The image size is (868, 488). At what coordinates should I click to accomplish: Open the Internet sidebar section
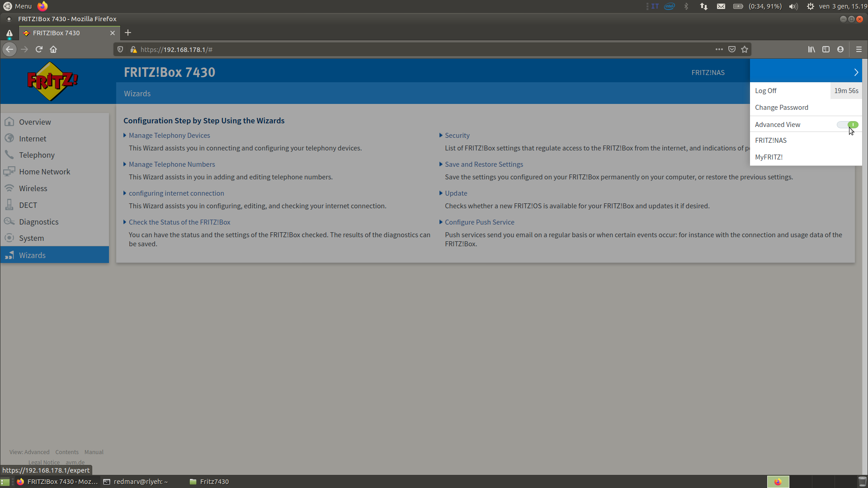pyautogui.click(x=54, y=139)
